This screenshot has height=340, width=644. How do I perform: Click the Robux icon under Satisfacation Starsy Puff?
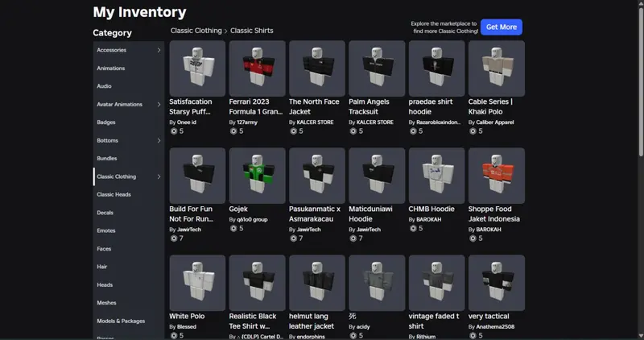[x=173, y=131]
